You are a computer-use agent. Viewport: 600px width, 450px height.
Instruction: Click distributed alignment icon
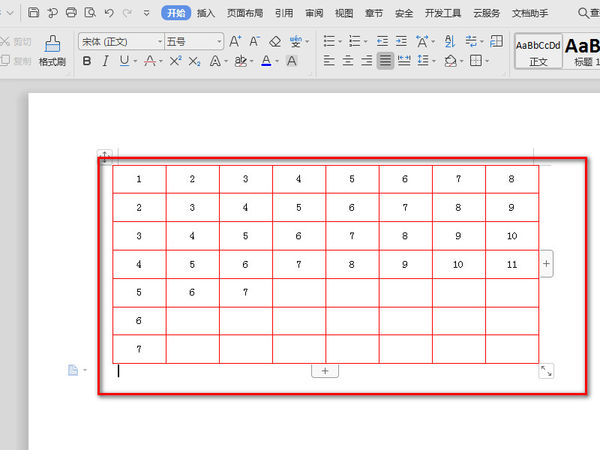tap(404, 60)
